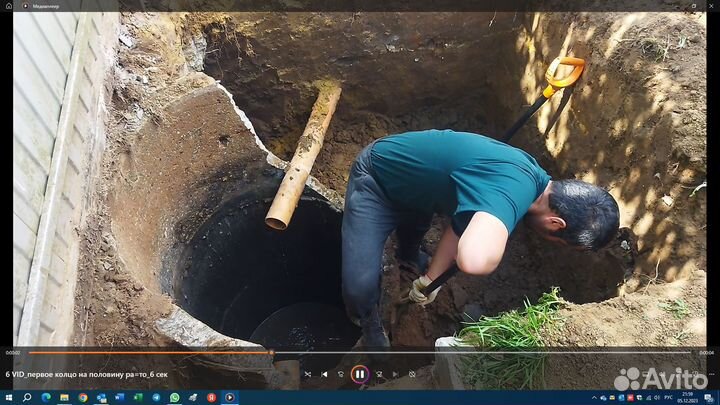Click the video title '6 VID_первое кольцо'

(87, 375)
